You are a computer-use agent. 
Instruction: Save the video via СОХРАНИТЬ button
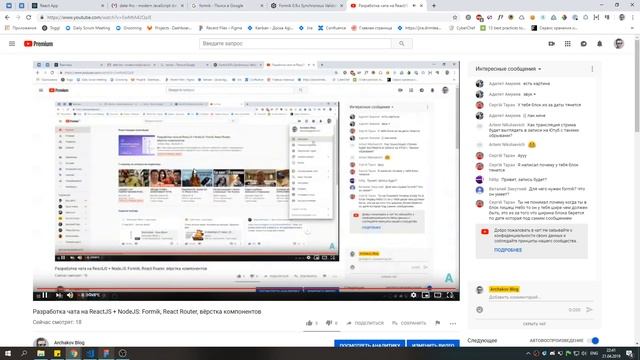click(409, 323)
